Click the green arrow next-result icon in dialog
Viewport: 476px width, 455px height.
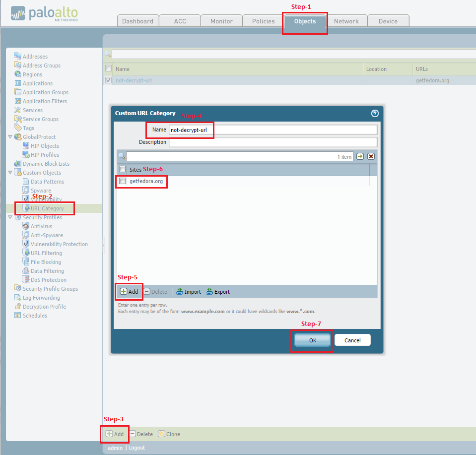click(360, 156)
